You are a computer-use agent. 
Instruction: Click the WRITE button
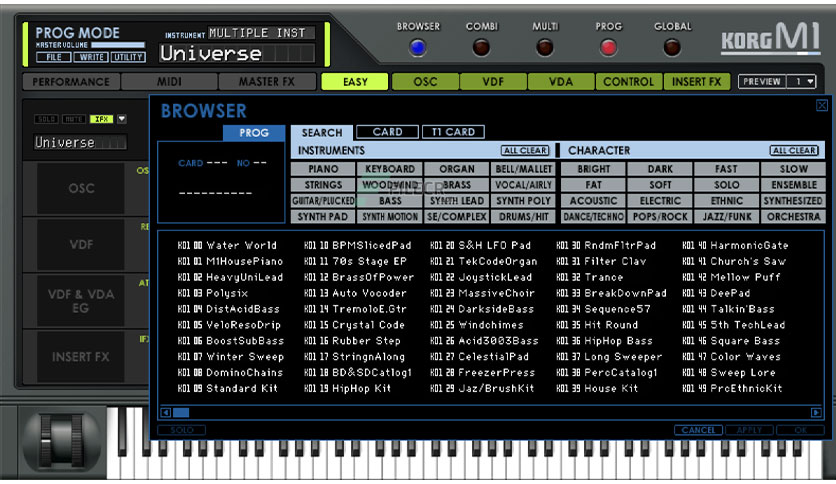(91, 57)
